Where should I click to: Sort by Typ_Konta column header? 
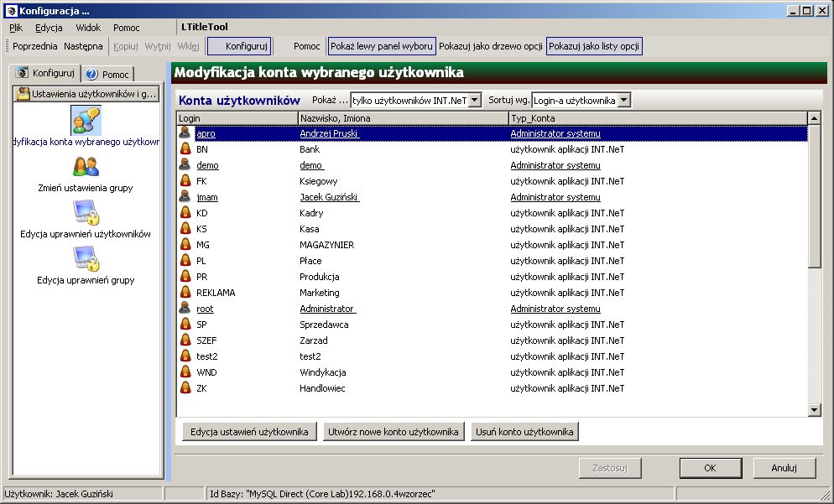point(658,118)
